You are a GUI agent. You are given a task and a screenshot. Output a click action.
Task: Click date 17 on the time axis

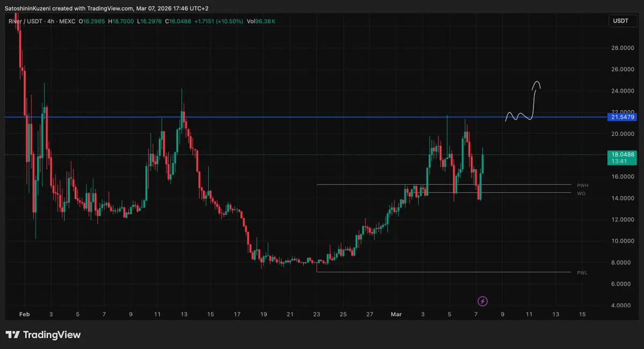(x=237, y=315)
